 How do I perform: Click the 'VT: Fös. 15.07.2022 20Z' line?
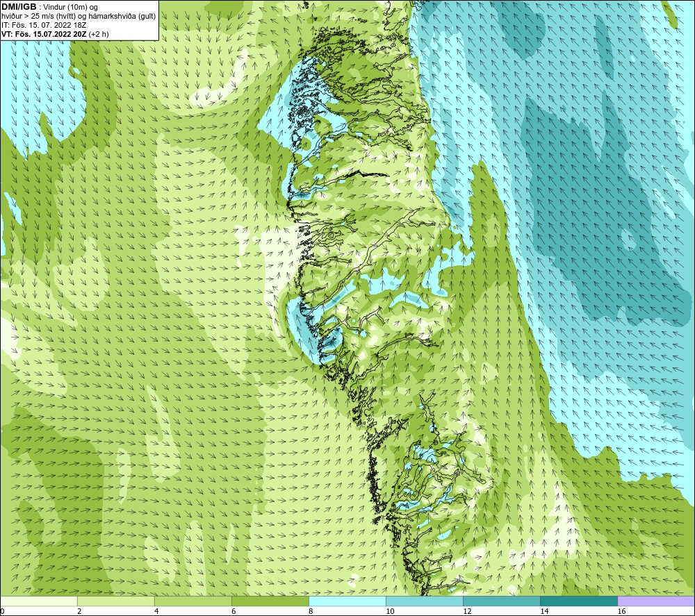click(55, 34)
